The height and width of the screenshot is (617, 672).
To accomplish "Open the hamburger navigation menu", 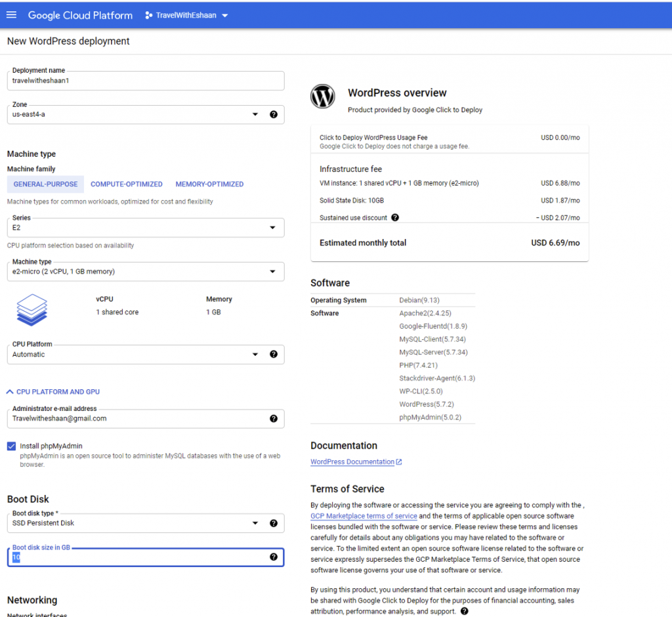I will (x=12, y=15).
